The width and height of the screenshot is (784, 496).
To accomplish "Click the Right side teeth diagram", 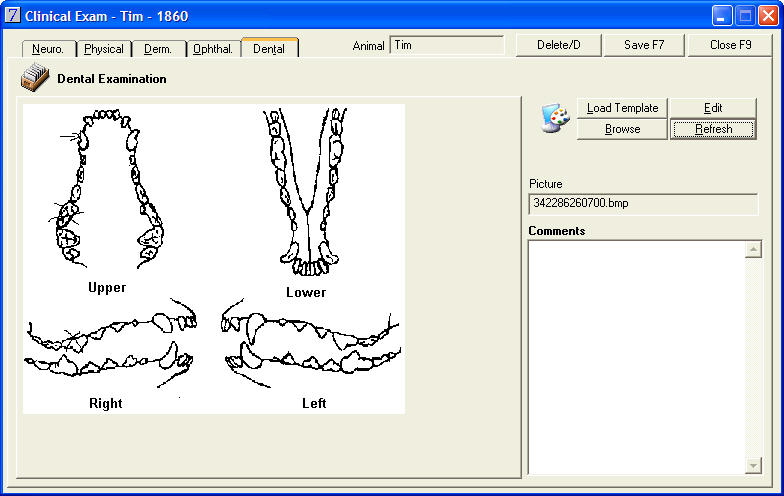I will coord(110,342).
